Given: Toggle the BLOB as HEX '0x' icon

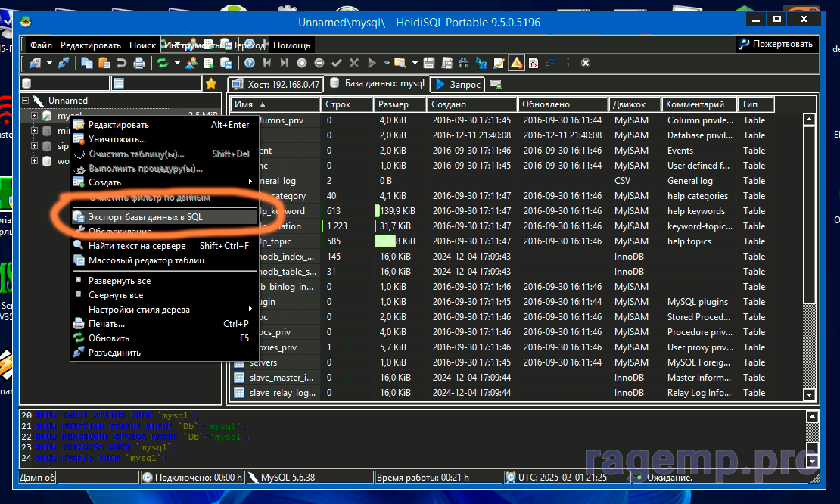Looking at the screenshot, I should (534, 64).
